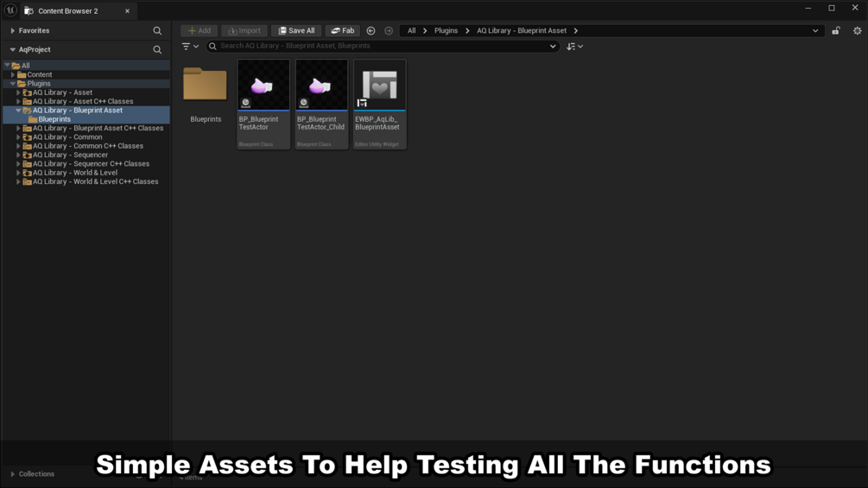Open the chevron after 'All' breadcrumb
This screenshot has height=488, width=868.
(425, 31)
